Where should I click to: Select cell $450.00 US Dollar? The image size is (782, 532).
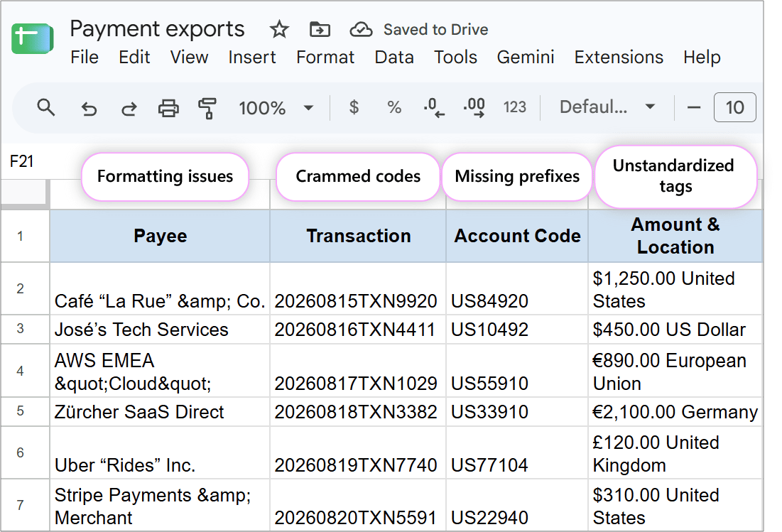click(675, 329)
